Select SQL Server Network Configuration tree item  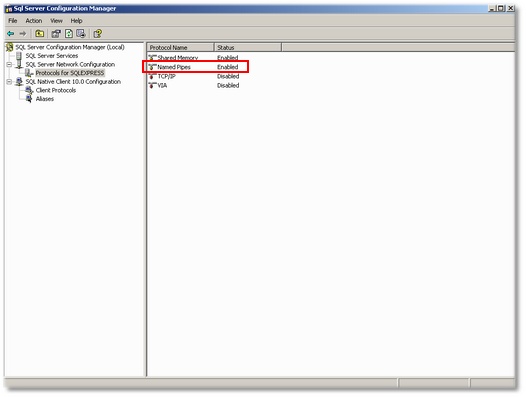[70, 64]
